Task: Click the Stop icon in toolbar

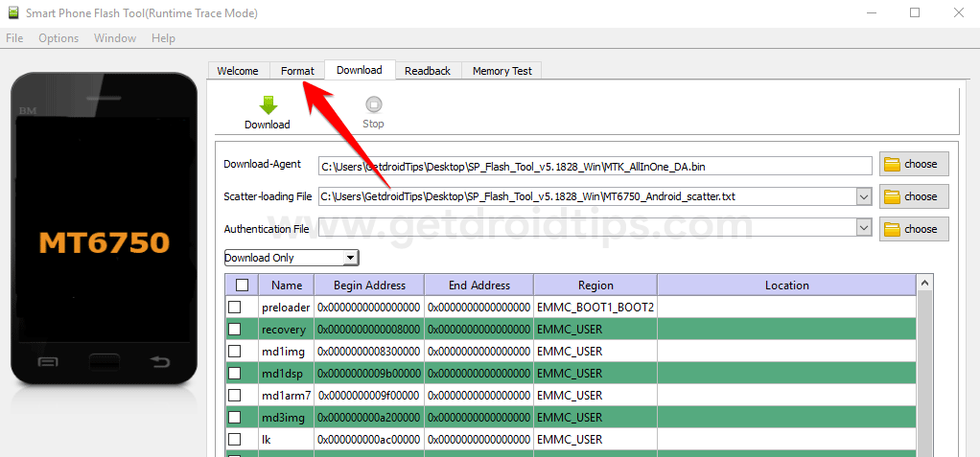Action: [x=373, y=104]
